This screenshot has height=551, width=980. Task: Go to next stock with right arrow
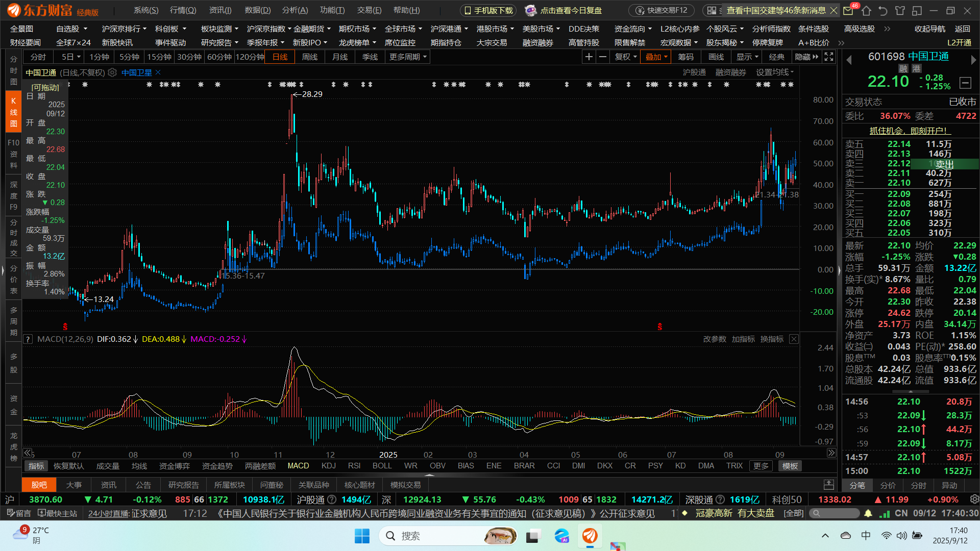(x=973, y=60)
